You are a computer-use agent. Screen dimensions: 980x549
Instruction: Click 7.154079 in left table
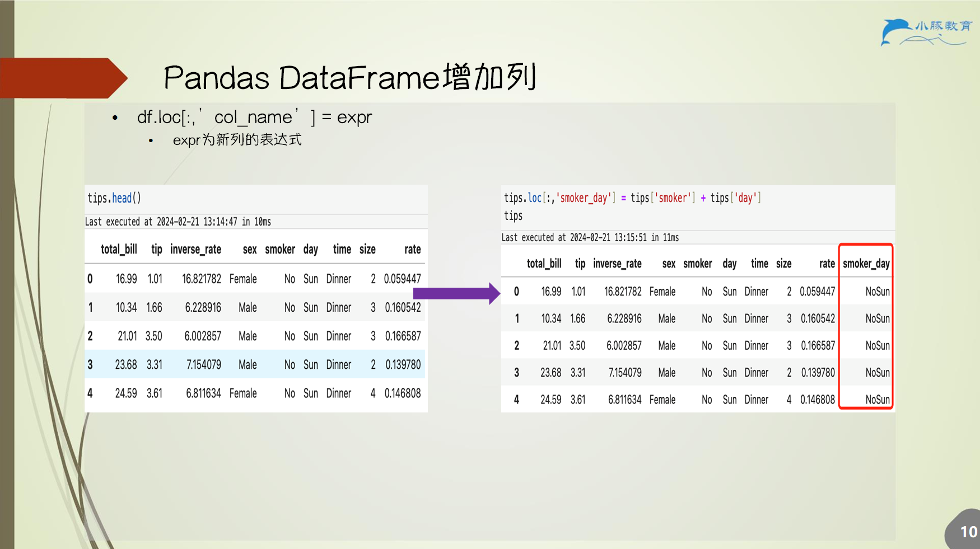pyautogui.click(x=203, y=364)
